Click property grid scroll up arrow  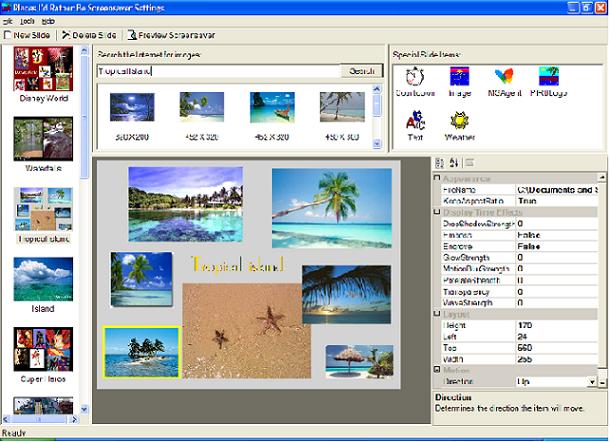click(602, 177)
